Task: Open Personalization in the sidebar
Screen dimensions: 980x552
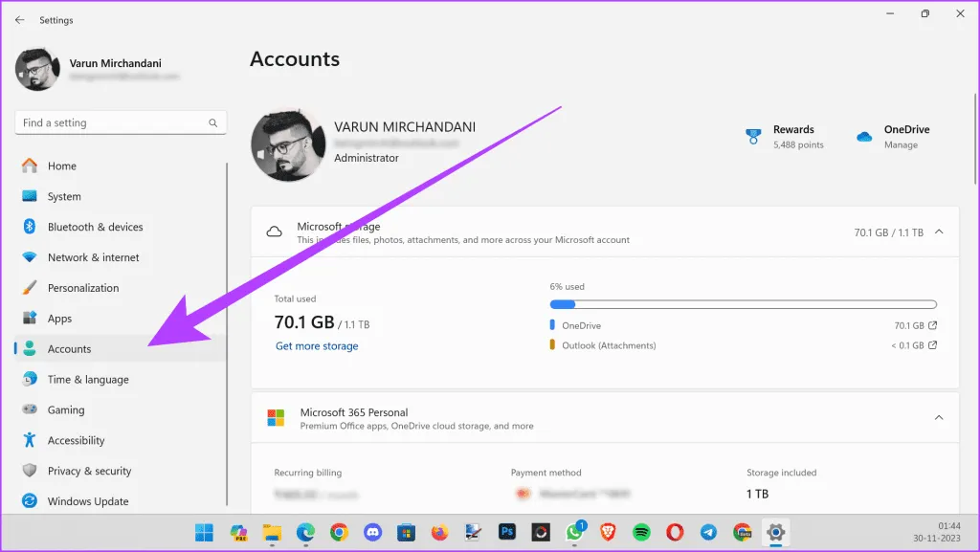Action: (83, 288)
